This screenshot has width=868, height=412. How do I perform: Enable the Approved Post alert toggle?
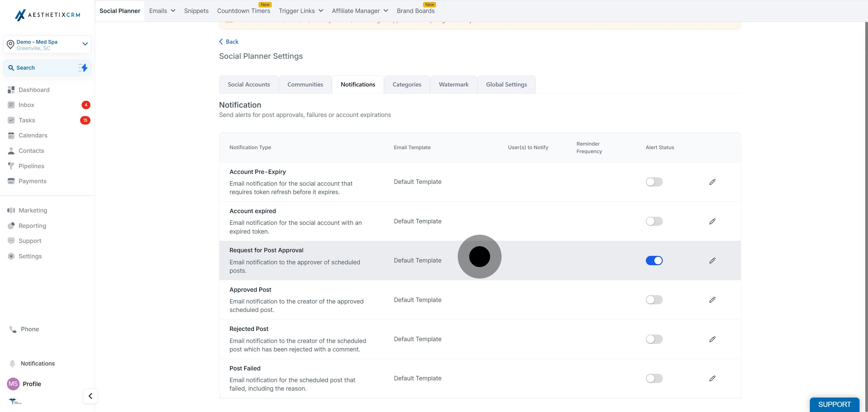click(654, 300)
